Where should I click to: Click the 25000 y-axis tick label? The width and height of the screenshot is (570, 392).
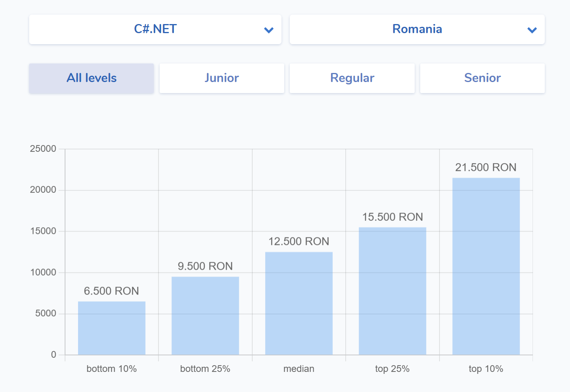point(43,149)
